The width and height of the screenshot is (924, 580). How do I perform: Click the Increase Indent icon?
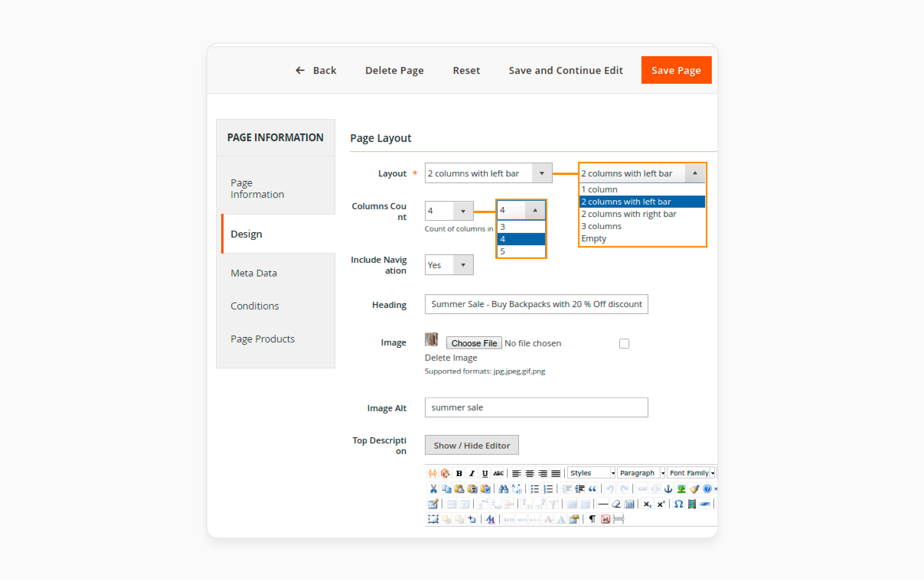(x=579, y=488)
